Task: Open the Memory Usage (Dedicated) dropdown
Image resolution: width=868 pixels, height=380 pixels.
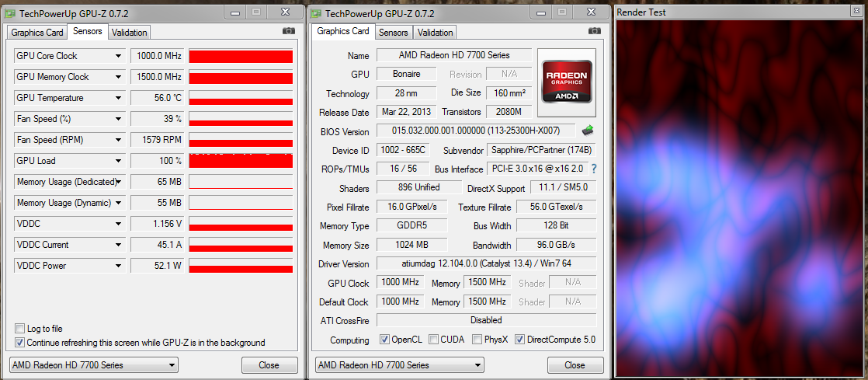Action: click(x=118, y=183)
